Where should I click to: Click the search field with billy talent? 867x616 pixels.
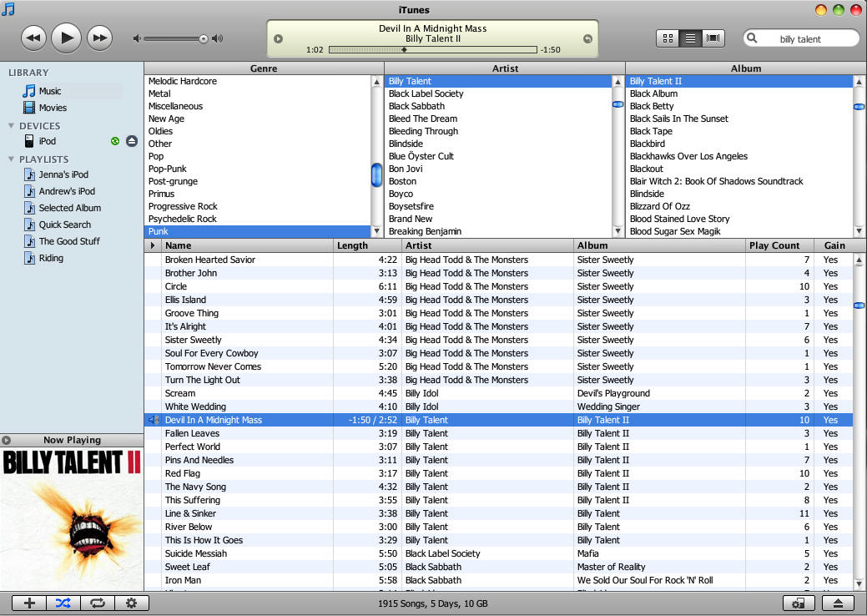pyautogui.click(x=802, y=38)
